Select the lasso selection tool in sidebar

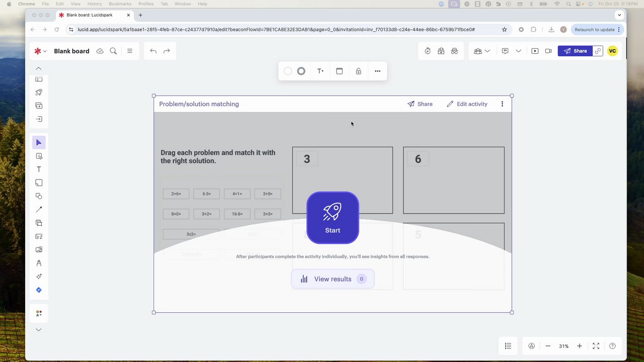tap(39, 156)
